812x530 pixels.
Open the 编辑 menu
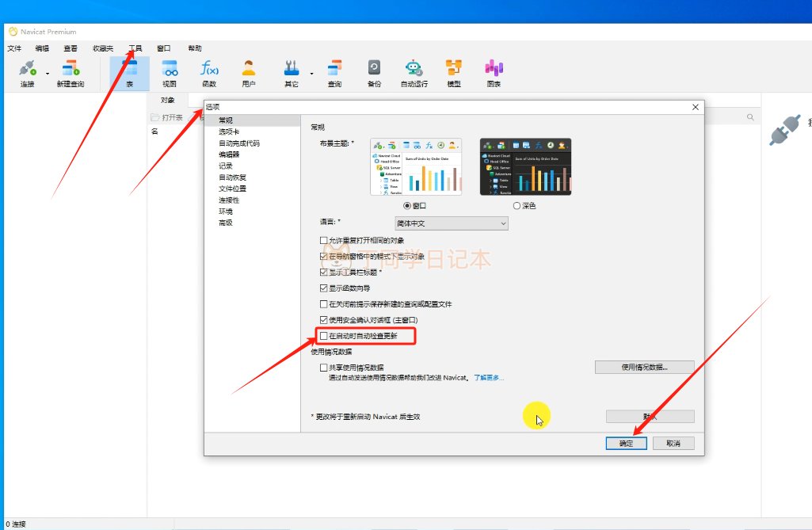42,48
